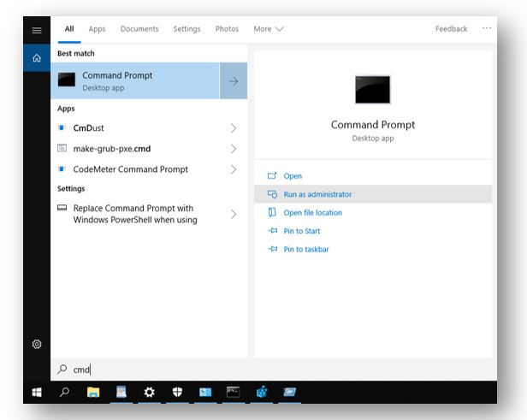The width and height of the screenshot is (527, 420).
Task: Click the make-grub-pxe.cmd file icon
Action: point(62,148)
